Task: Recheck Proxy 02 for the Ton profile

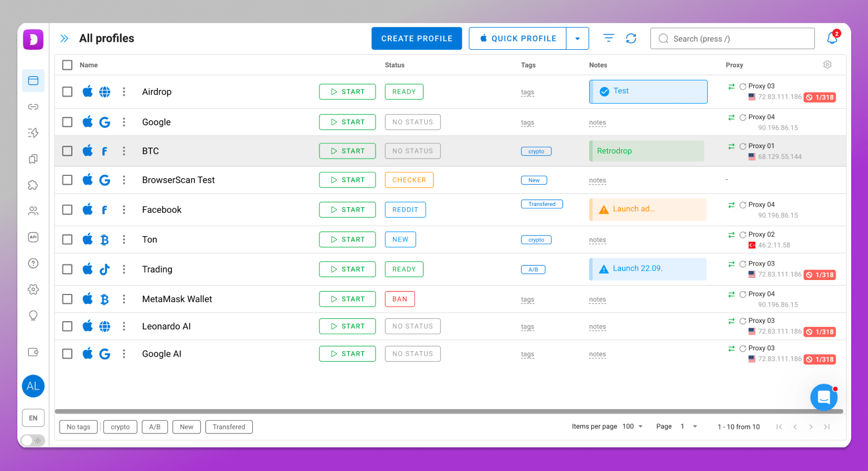Action: 742,235
